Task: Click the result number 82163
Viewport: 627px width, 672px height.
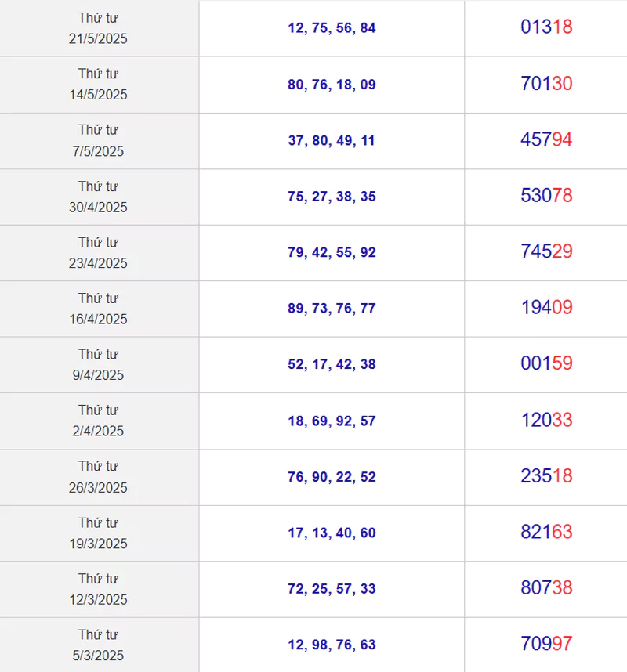Action: click(546, 532)
